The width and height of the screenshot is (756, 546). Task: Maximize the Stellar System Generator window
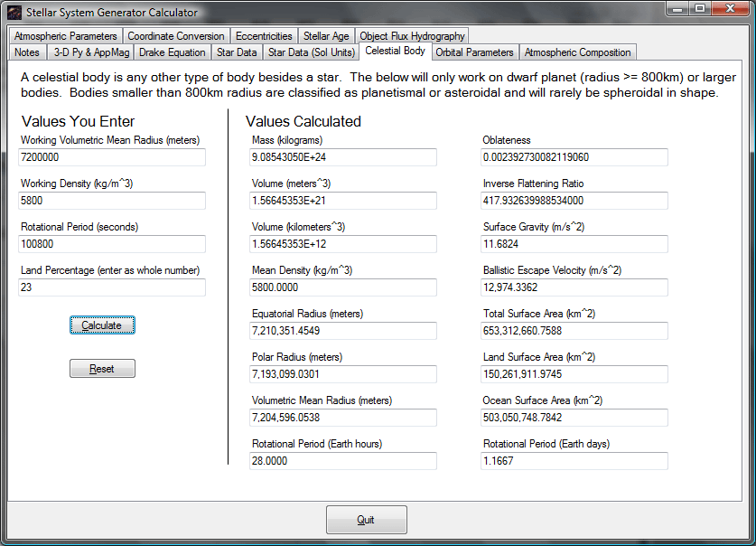click(700, 9)
